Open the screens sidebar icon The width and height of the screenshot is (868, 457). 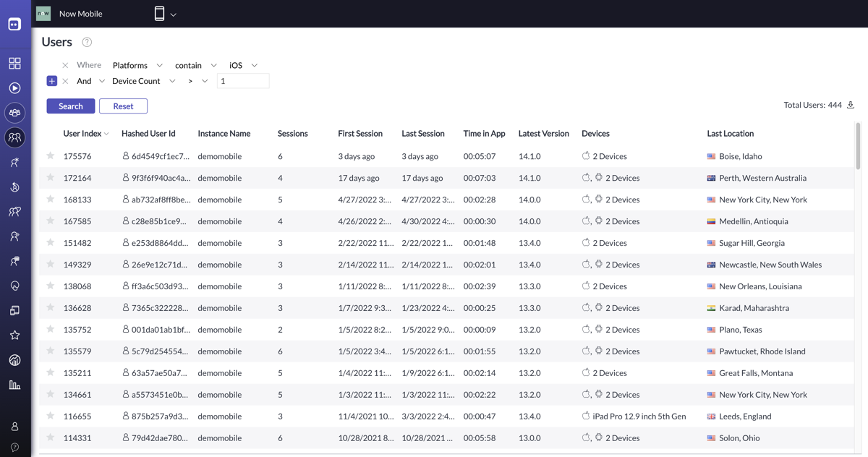(x=14, y=311)
